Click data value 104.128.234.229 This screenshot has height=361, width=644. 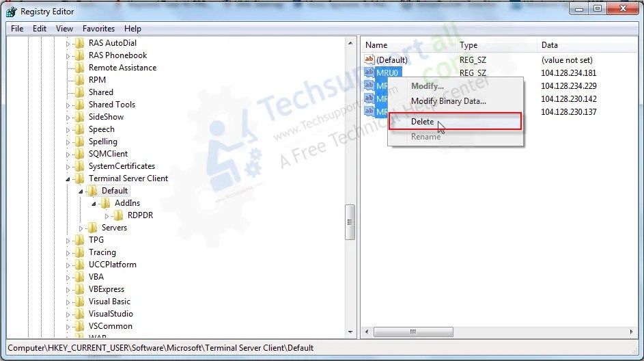(x=568, y=86)
